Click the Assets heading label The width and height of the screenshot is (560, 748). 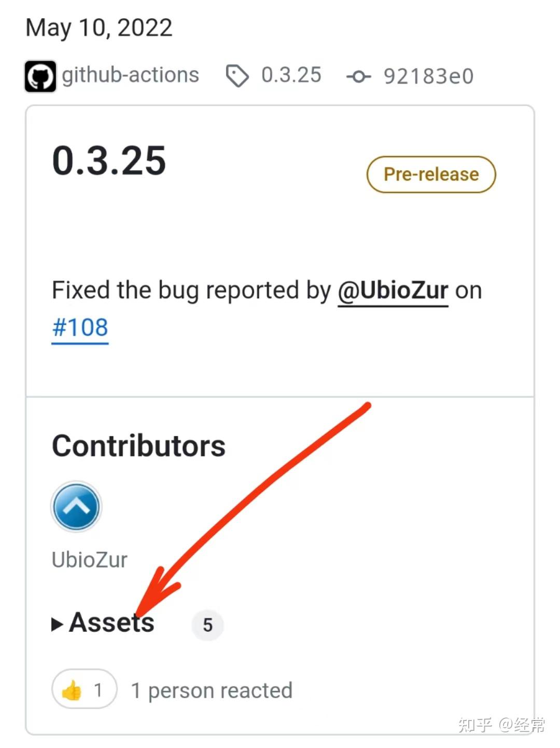coord(111,622)
